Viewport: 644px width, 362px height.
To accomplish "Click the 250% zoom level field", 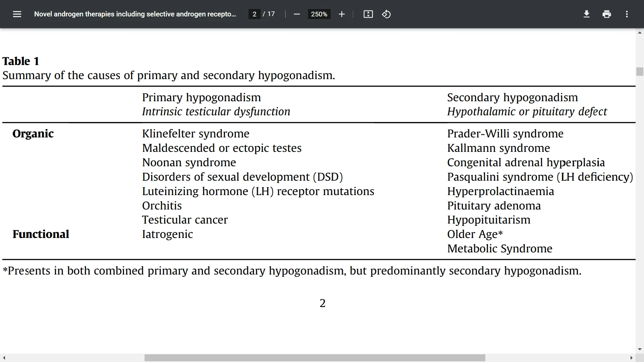I will click(319, 14).
